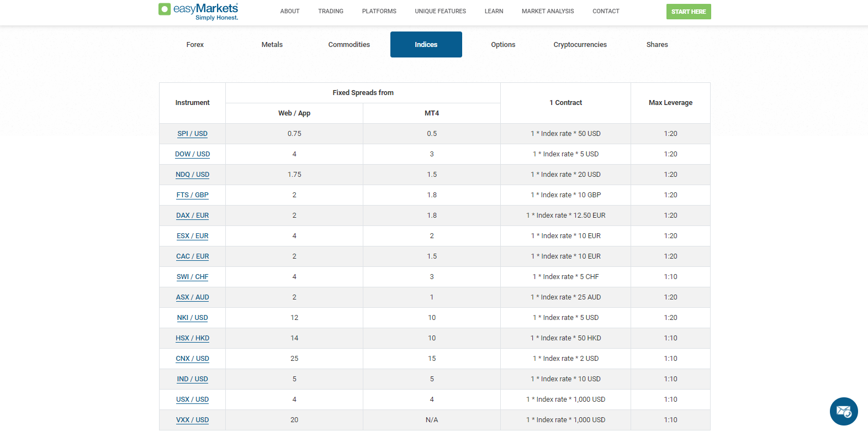Open the NKI / USD instrument link
This screenshot has width=868, height=436.
tap(192, 318)
